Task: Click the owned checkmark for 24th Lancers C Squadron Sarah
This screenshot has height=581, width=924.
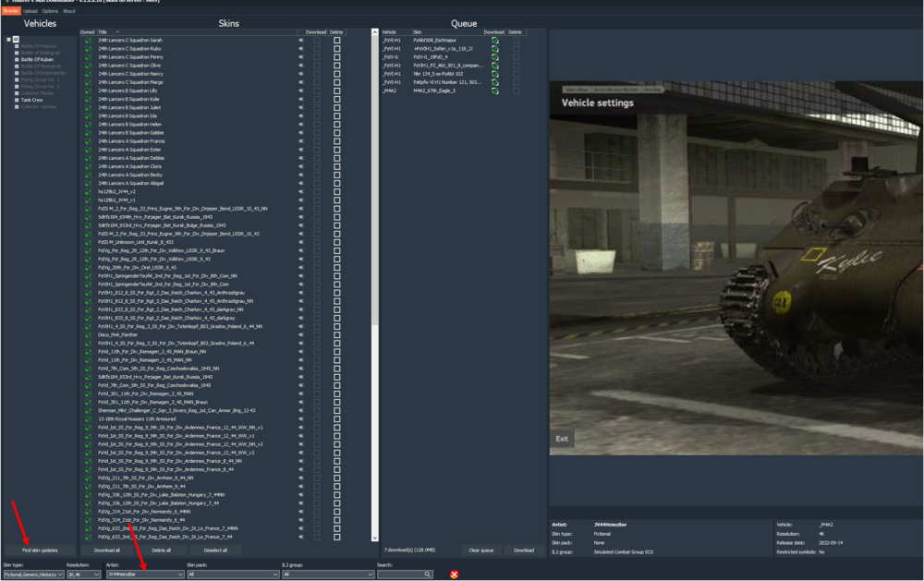Action: pyautogui.click(x=88, y=41)
